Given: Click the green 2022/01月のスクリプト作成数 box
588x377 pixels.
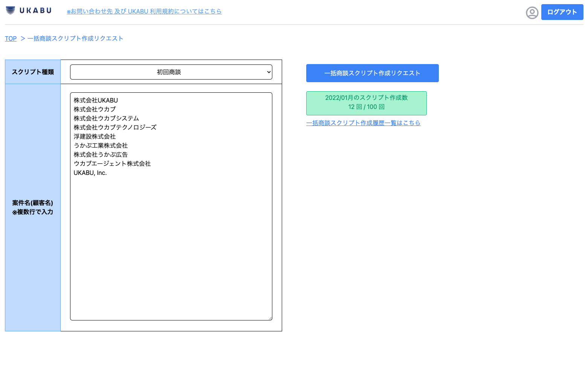Looking at the screenshot, I should tap(366, 103).
